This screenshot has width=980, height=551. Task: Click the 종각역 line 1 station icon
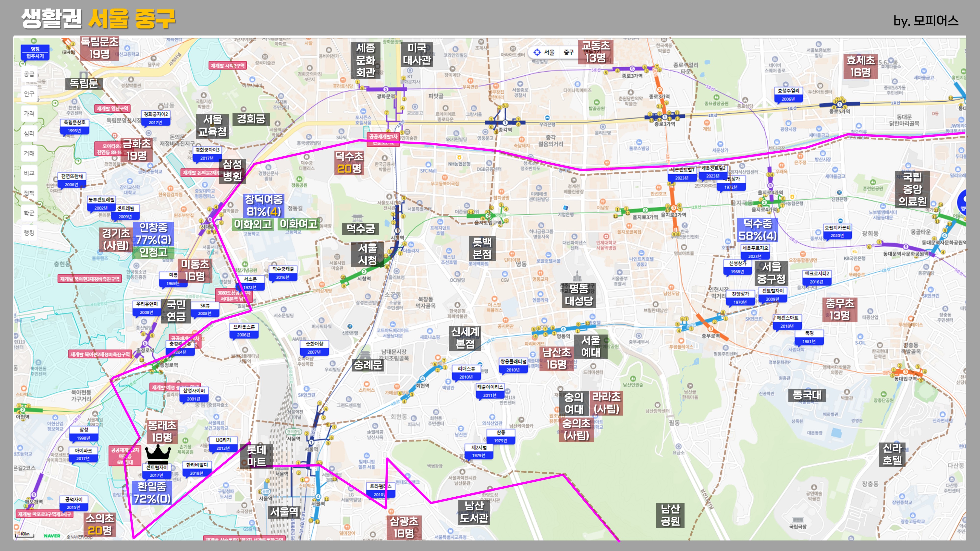[505, 122]
